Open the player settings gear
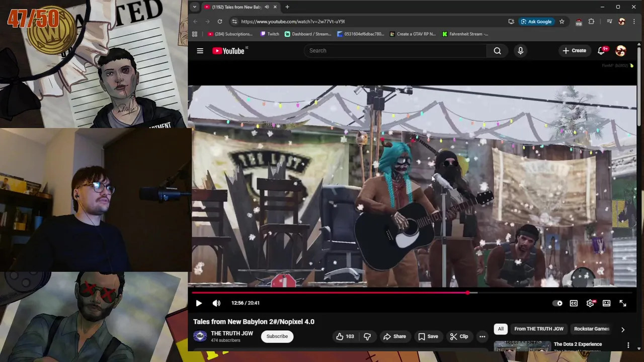Image resolution: width=644 pixels, height=362 pixels. coord(590,303)
